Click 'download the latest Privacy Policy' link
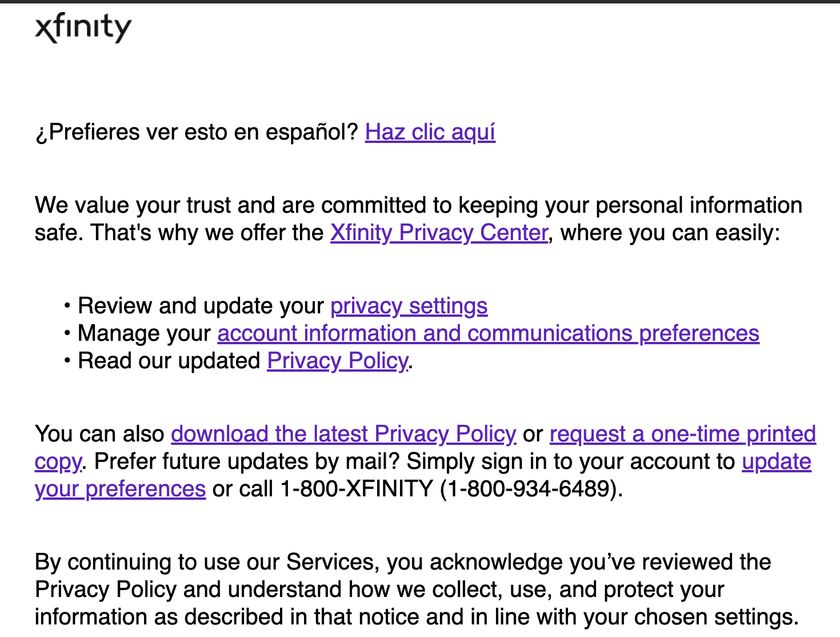Image resolution: width=840 pixels, height=637 pixels. [343, 434]
